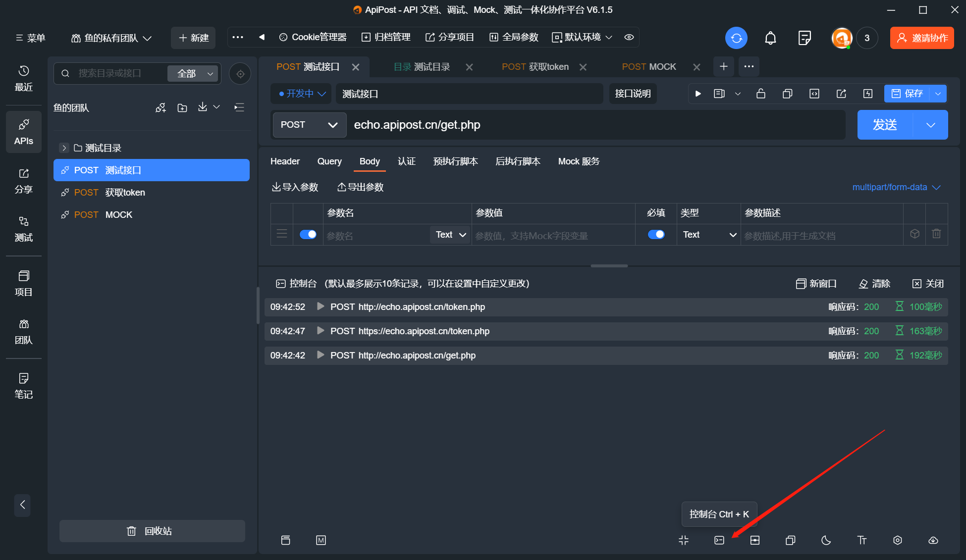
Task: Click the new API link-plus icon
Action: point(161,107)
